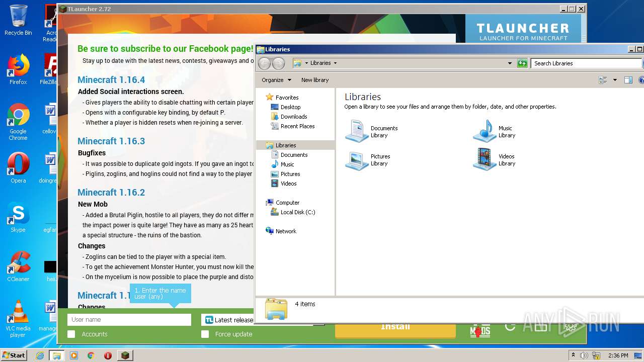Click the Windows Media Player taskbar icon
644x362 pixels.
coord(74,355)
